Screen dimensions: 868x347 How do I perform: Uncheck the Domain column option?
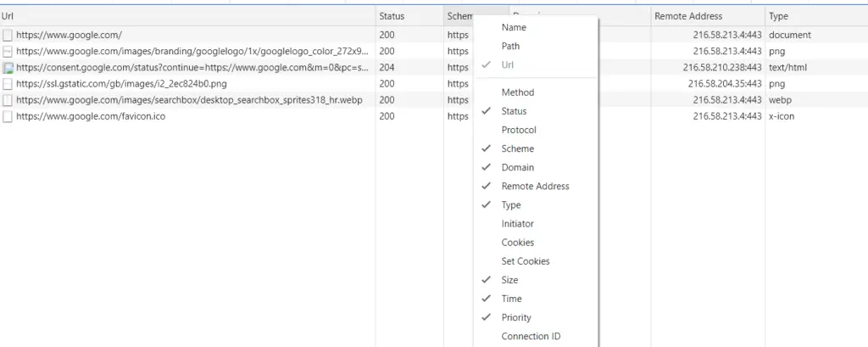pyautogui.click(x=536, y=167)
